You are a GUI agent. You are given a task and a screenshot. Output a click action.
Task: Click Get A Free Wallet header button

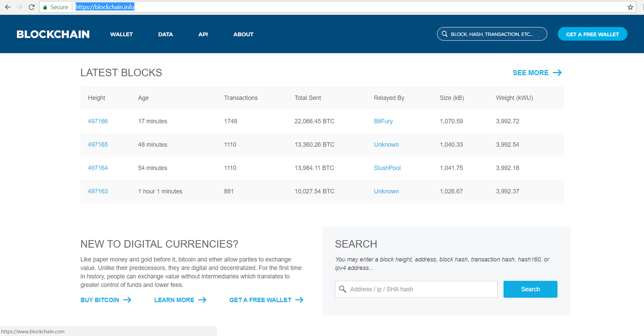[x=592, y=34]
